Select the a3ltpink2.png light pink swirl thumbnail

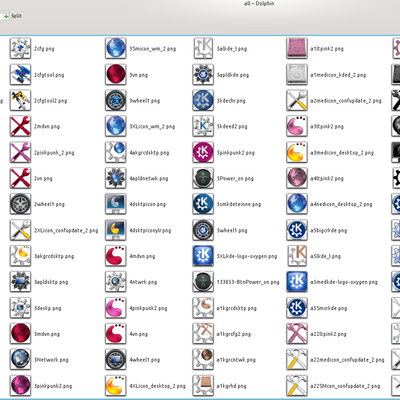[x=297, y=126]
